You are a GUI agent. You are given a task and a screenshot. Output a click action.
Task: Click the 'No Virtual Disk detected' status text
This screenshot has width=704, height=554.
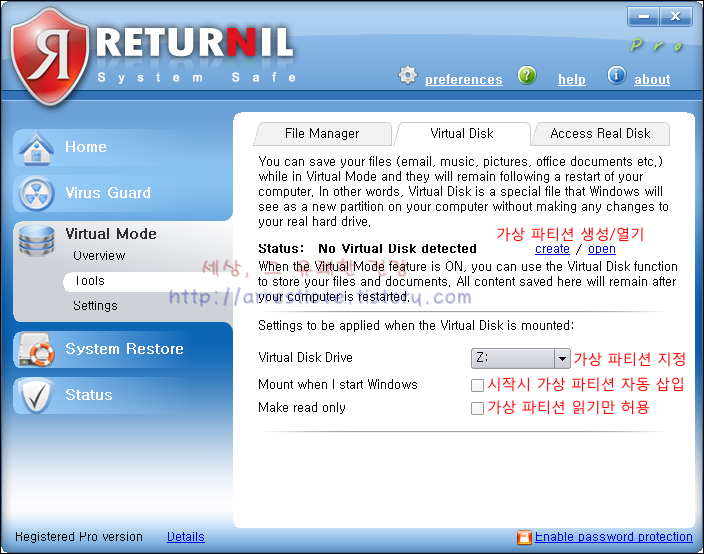[397, 249]
